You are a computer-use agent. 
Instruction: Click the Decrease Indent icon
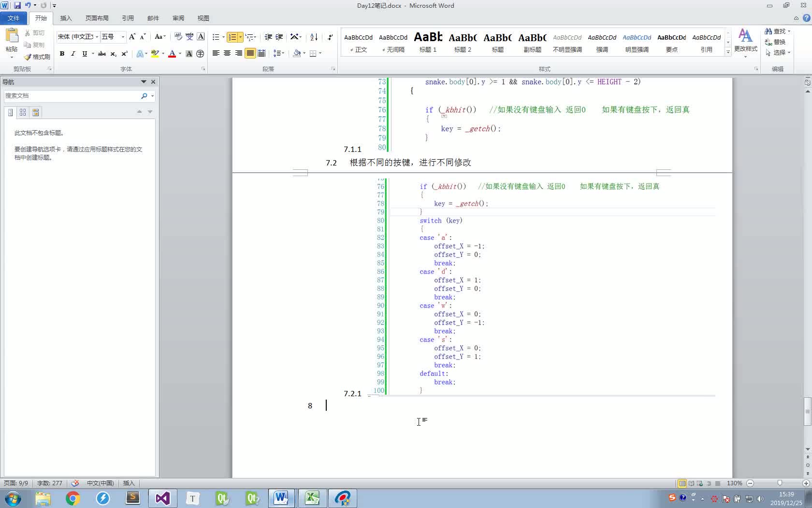click(x=268, y=37)
